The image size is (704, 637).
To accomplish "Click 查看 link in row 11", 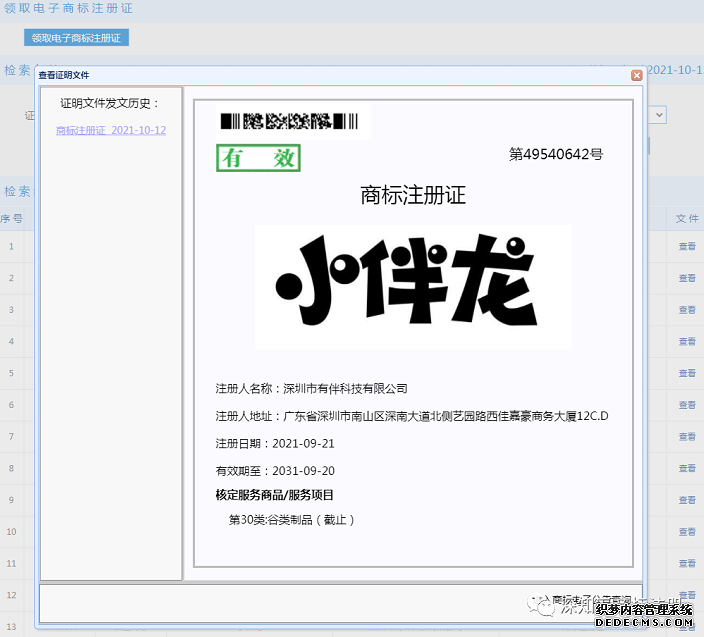I will coord(687,563).
